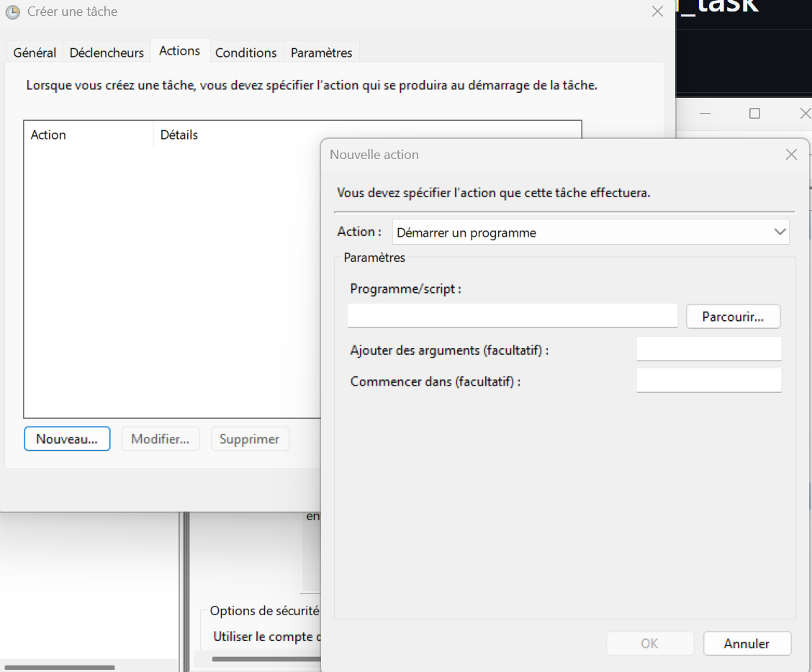This screenshot has width=812, height=672.
Task: Click the Commencer dans input field
Action: coord(708,380)
